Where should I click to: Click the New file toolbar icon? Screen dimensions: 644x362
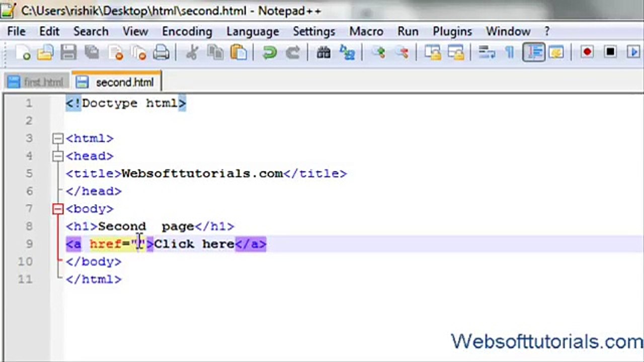23,52
